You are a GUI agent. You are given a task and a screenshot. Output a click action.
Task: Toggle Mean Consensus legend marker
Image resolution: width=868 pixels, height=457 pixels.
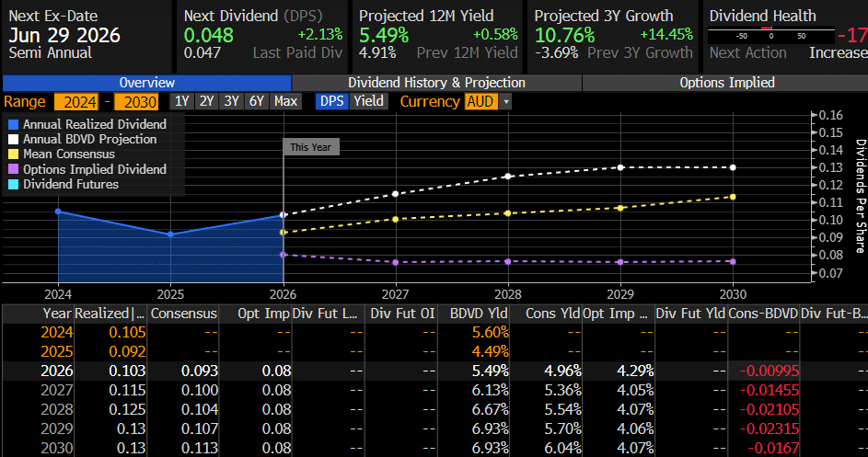click(x=13, y=154)
